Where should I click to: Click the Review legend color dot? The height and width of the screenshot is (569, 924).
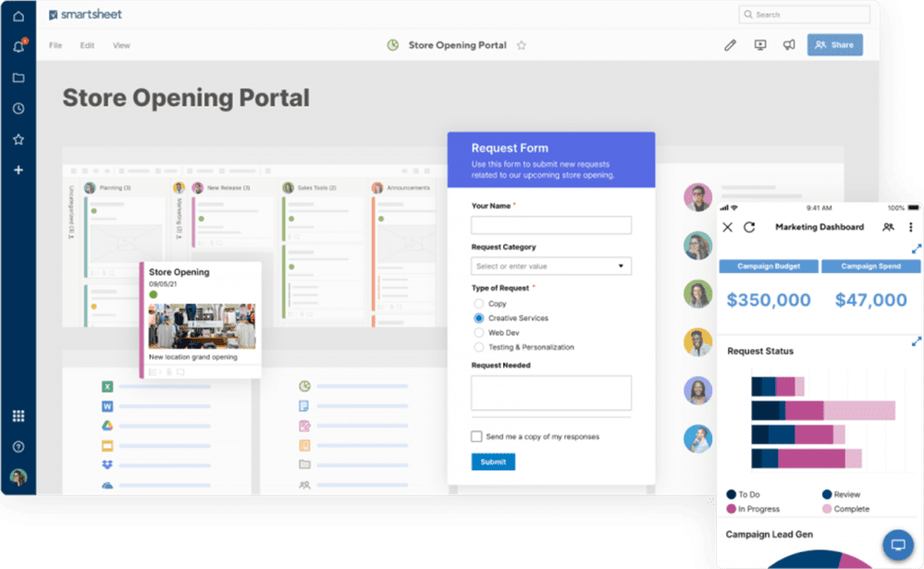[x=828, y=494]
